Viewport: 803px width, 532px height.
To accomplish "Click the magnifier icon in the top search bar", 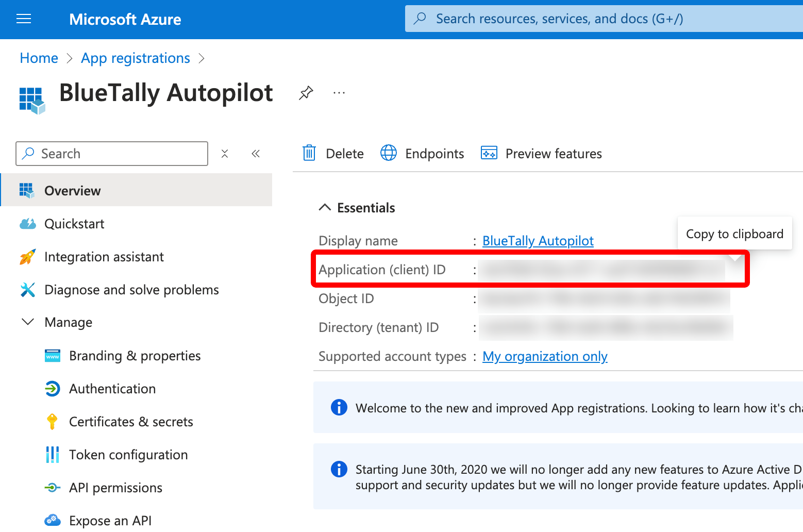I will pyautogui.click(x=420, y=19).
